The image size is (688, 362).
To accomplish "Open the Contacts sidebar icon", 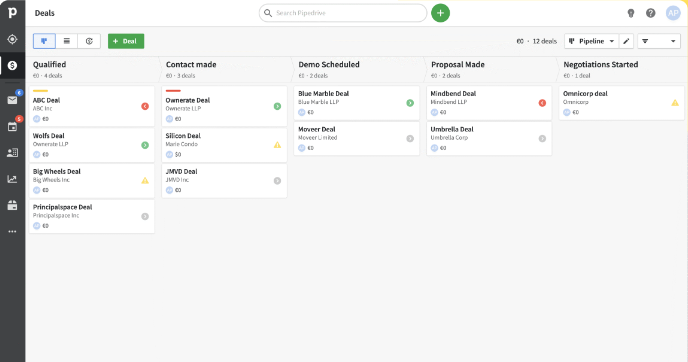I will [x=12, y=153].
